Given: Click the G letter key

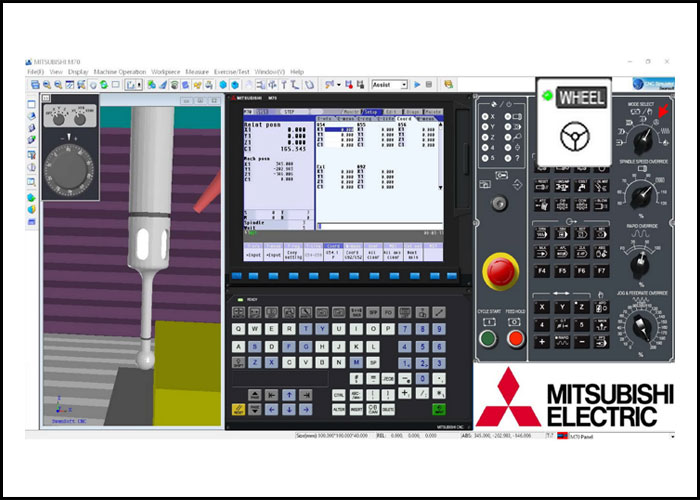Looking at the screenshot, I should [x=305, y=346].
